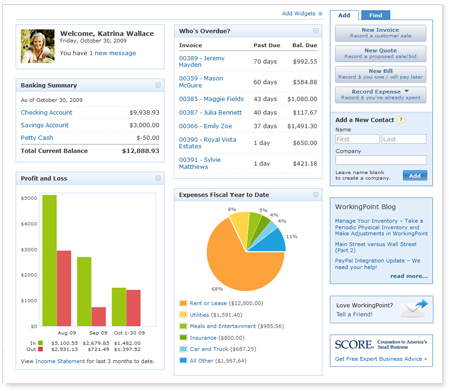Open invoice 00389 - Jeremy Hayden

click(202, 61)
